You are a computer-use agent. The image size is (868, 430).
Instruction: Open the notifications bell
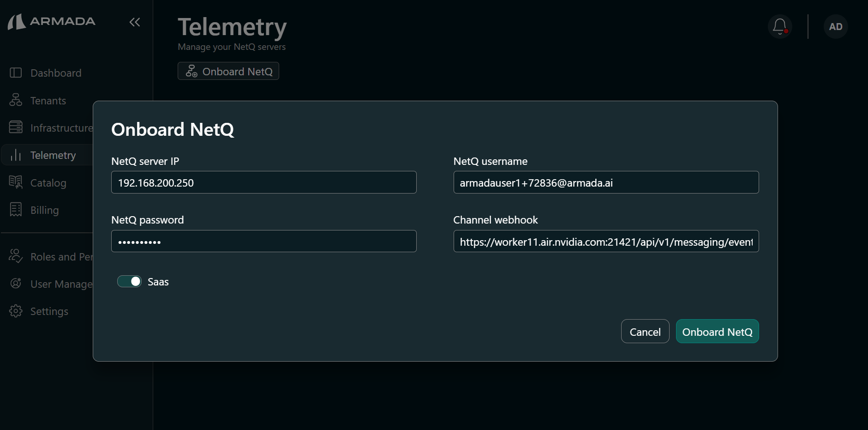[780, 26]
